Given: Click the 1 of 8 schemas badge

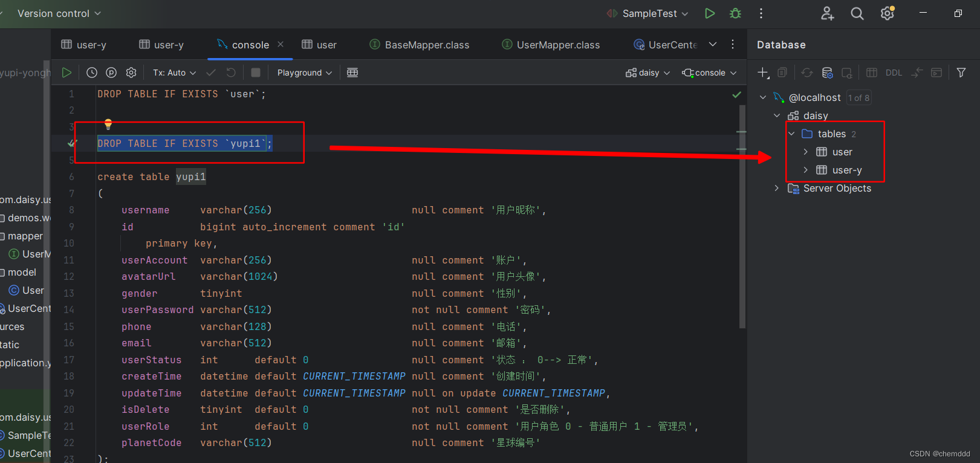Looking at the screenshot, I should tap(858, 97).
